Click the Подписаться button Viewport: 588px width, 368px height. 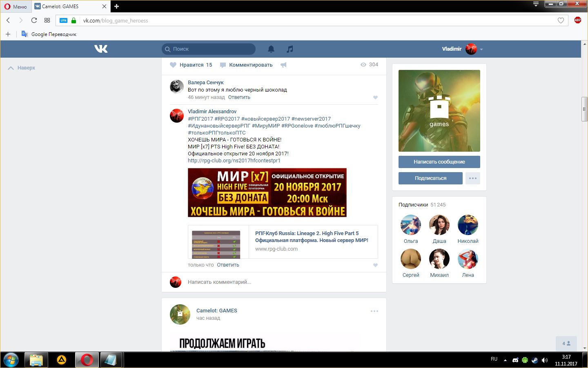coord(430,178)
